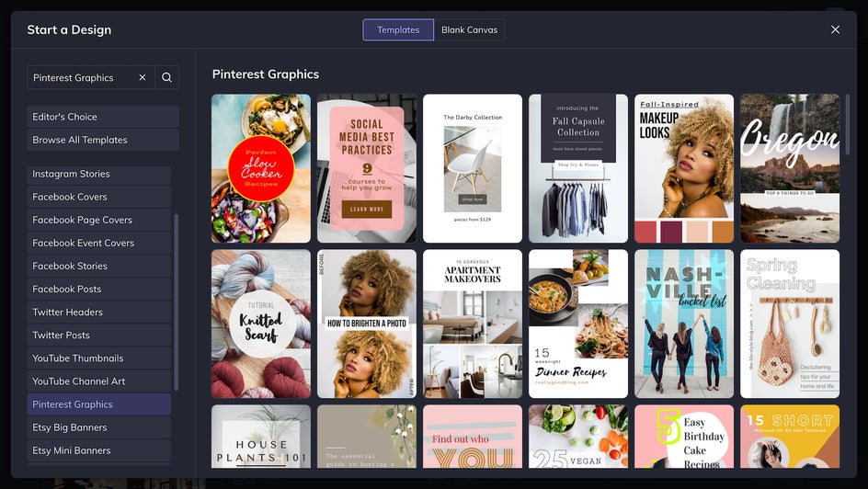Screen dimensions: 868x489
Task: Click the category list scrollbar
Action: click(x=176, y=302)
